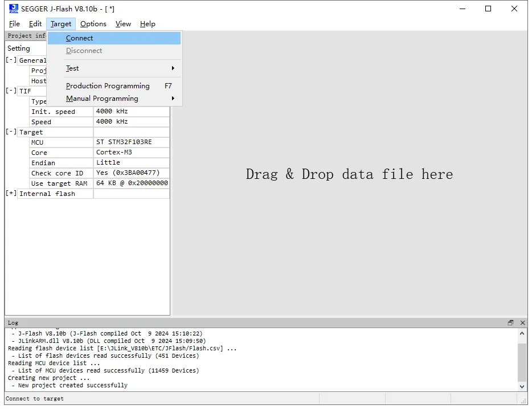Screen dimensions: 532x409
Task: Maximize the J-Flash window
Action: click(x=488, y=9)
